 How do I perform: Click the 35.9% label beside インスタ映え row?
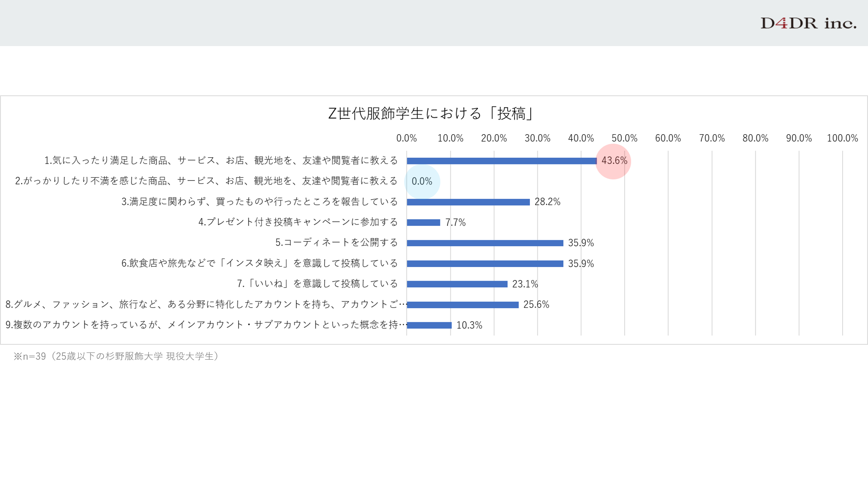(x=581, y=264)
